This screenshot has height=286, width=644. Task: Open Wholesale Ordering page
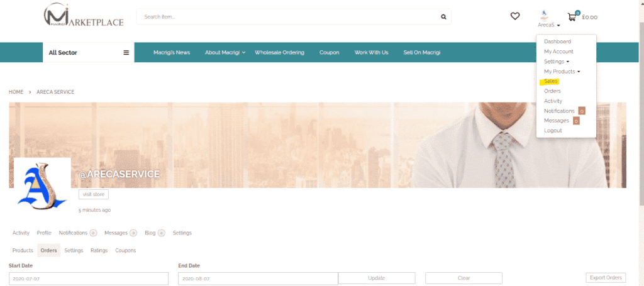279,53
